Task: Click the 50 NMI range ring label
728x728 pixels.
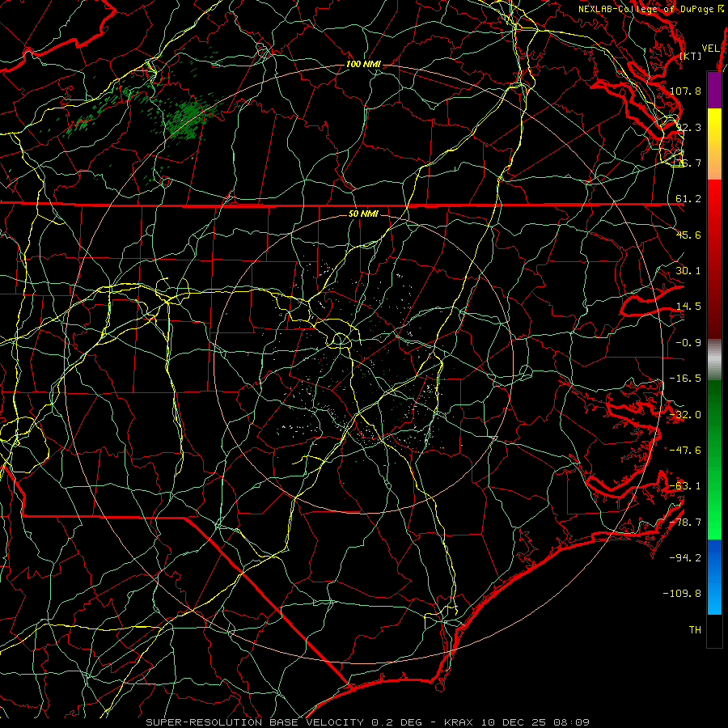Action: [x=363, y=214]
